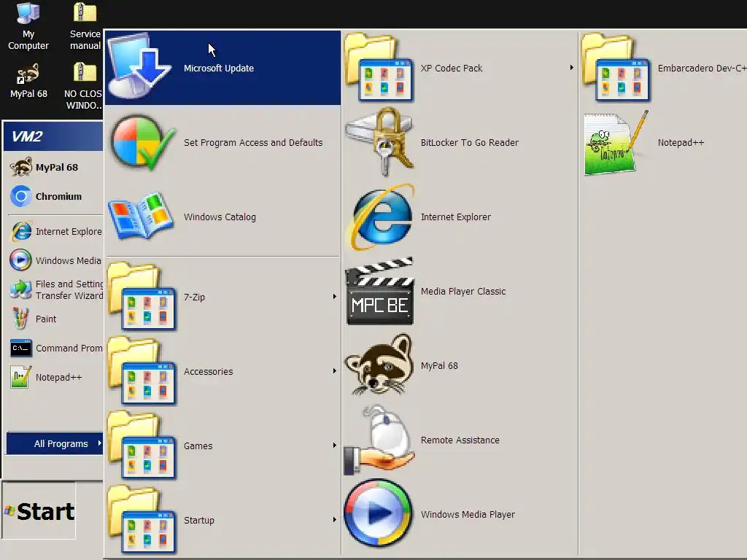Screen dimensions: 747x560
Task: Click the "Paint" label in Start menu
Action: click(46, 319)
